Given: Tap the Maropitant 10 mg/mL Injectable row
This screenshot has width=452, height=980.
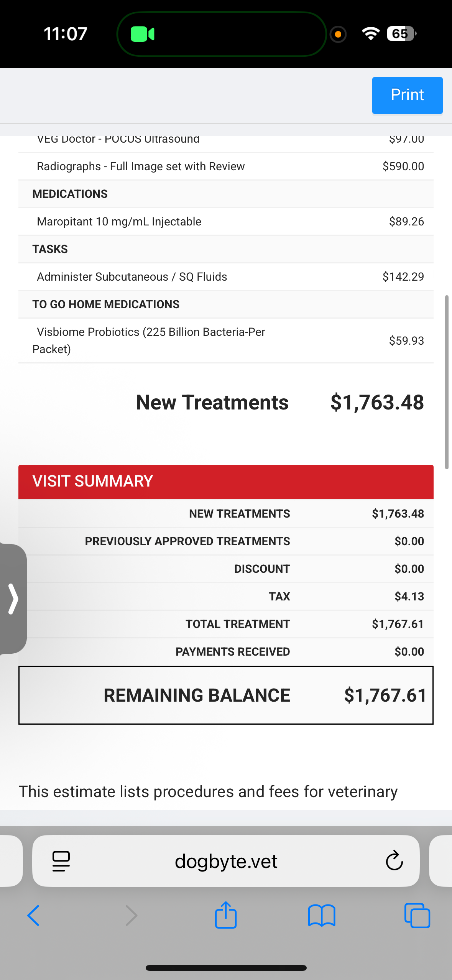Looking at the screenshot, I should 226,222.
